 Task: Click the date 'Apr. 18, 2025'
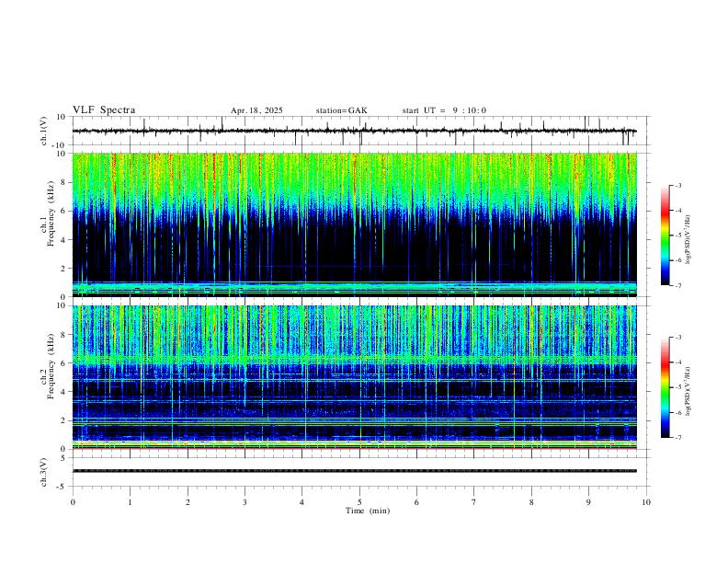click(256, 110)
